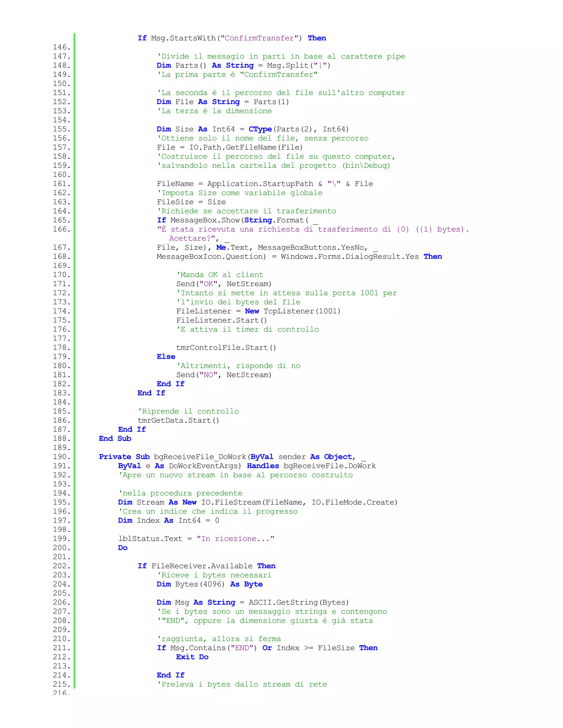Screen dimensions: 563x728
Task: Click the line number 146.
Action: click(62, 47)
